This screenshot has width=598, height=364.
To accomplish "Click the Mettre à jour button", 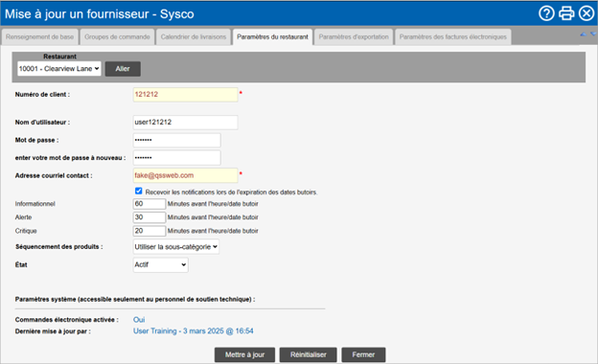I will (x=244, y=354).
